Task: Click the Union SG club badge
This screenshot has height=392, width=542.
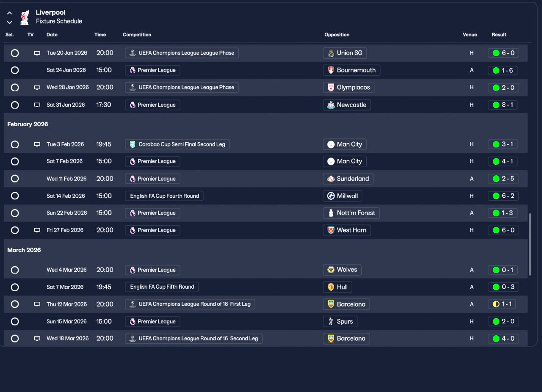Action: [331, 53]
